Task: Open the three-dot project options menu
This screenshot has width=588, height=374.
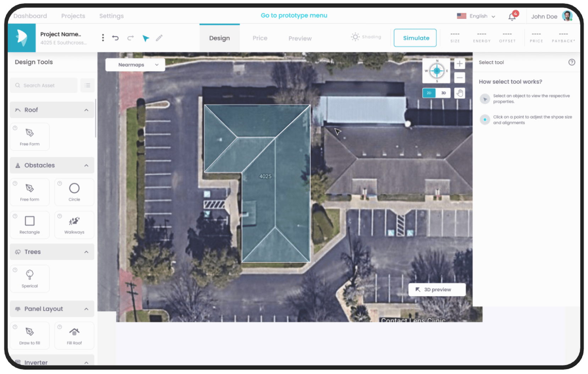Action: pos(103,38)
